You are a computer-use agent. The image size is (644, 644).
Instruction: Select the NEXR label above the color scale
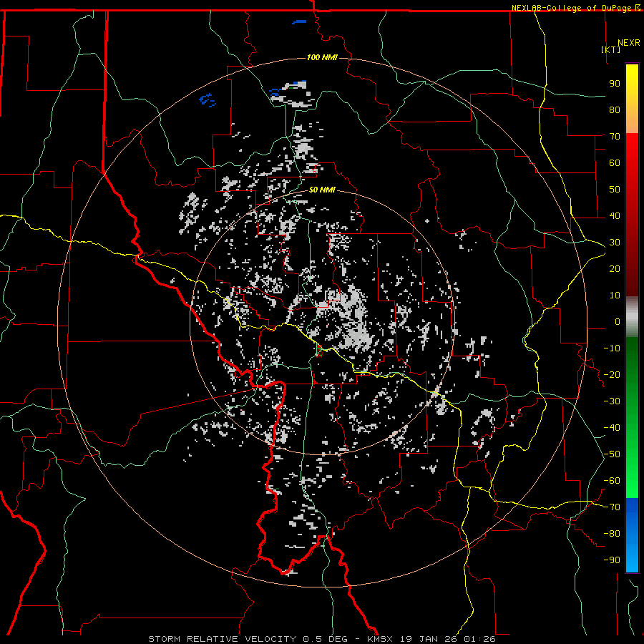click(629, 42)
